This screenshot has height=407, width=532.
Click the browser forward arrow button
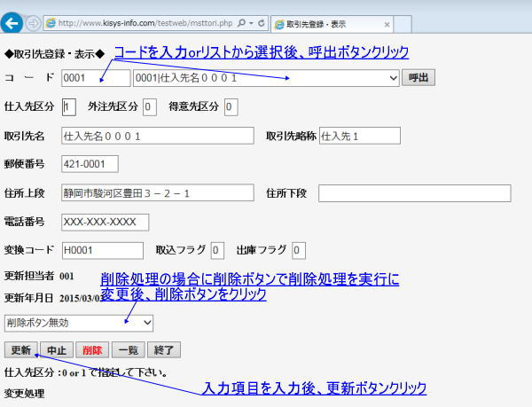pos(33,22)
